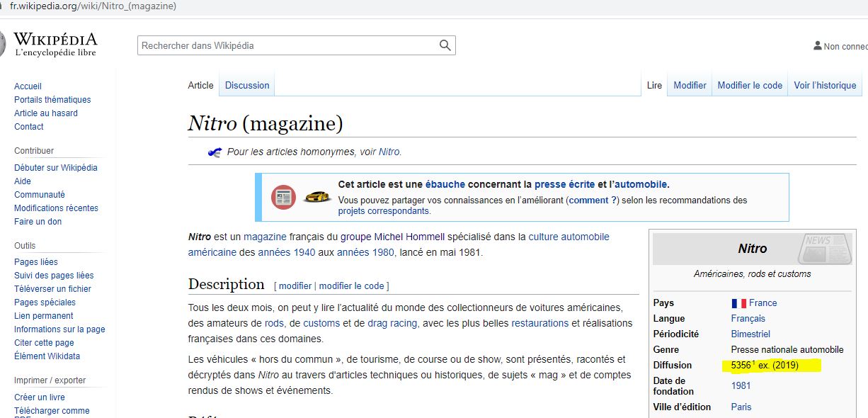868x418 pixels.
Task: Click the modifier link beside Description heading
Action: coord(295,286)
